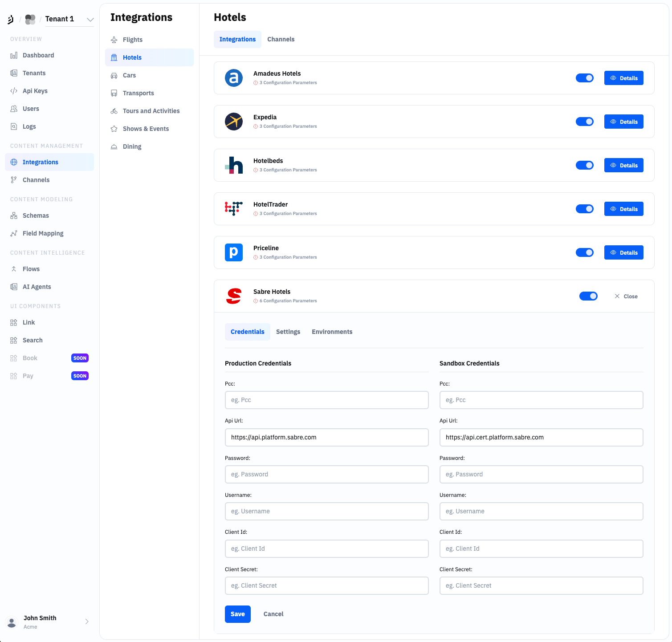Focus the Sandbox Username input field

tap(541, 511)
